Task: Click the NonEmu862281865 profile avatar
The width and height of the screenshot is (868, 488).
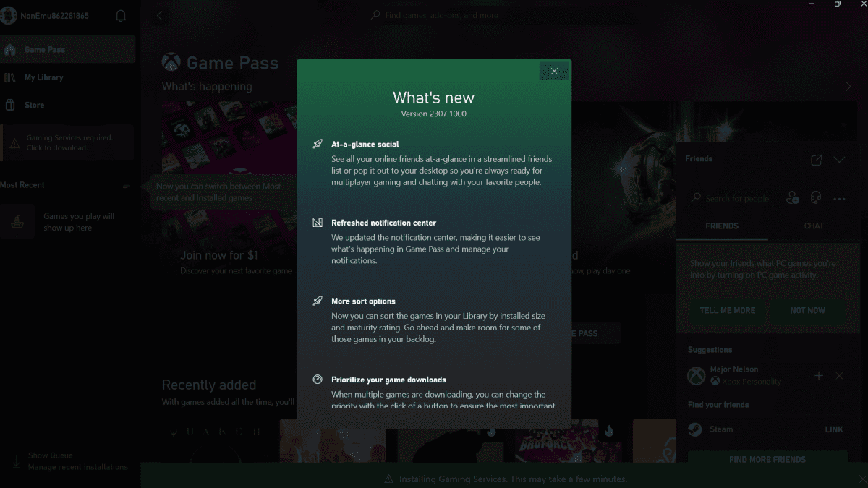Action: 9,16
